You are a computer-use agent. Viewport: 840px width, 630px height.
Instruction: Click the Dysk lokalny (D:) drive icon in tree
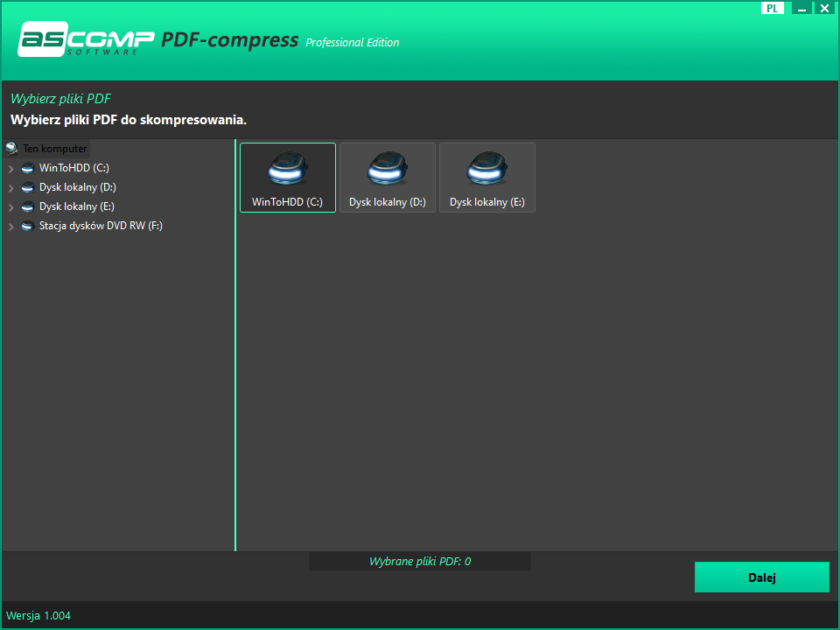(28, 187)
